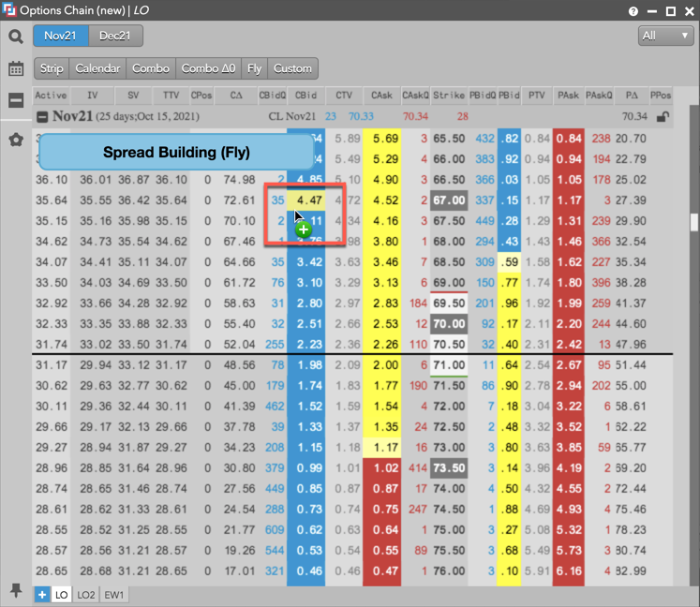
Task: Toggle the Strip spread mode
Action: coord(52,68)
